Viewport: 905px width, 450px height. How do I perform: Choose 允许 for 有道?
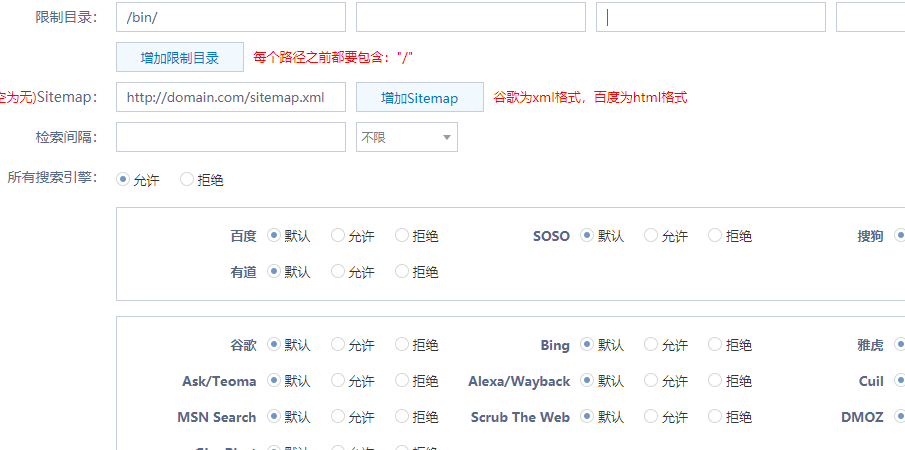coord(338,271)
